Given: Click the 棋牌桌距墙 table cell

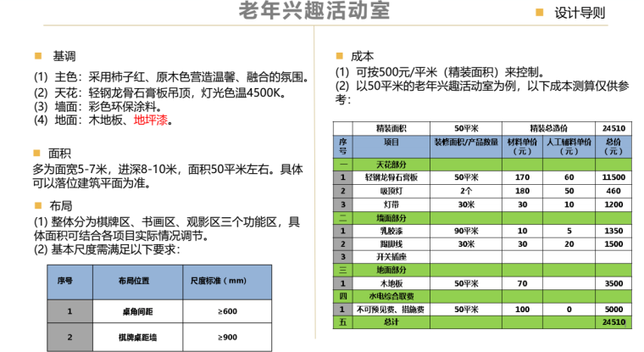Looking at the screenshot, I should point(134,338).
